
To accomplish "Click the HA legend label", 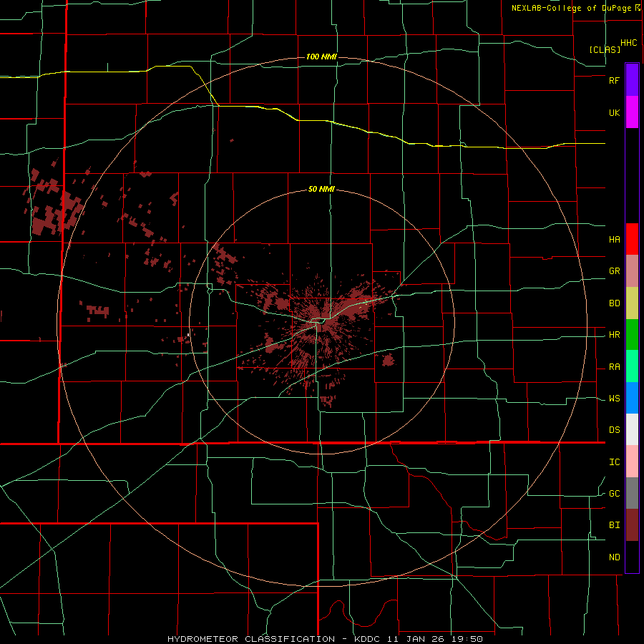I will click(x=614, y=240).
